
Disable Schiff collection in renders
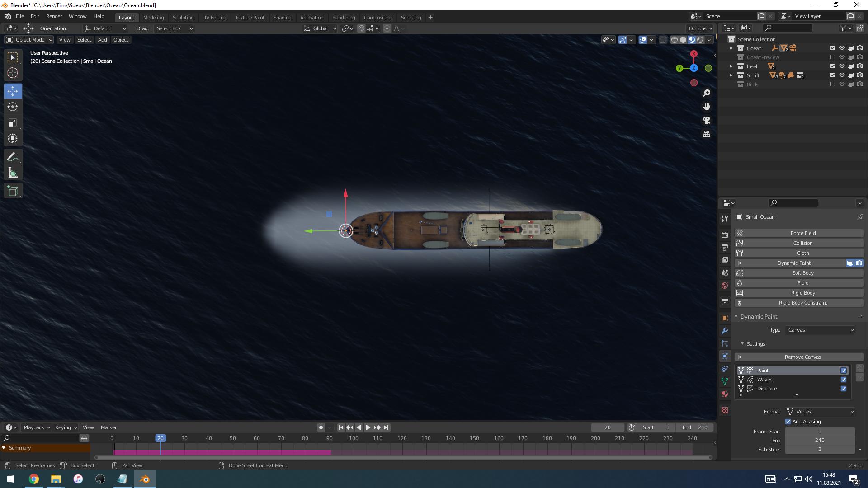coord(860,75)
